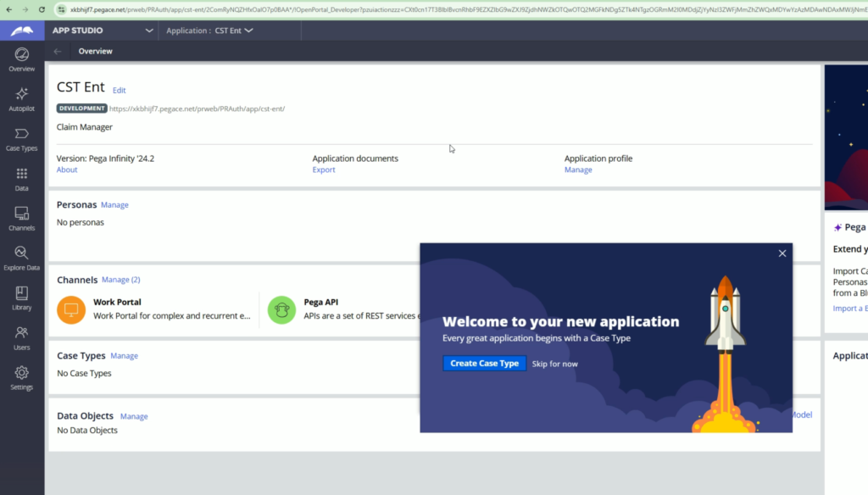868x495 pixels.
Task: Select the Overview tab header
Action: 95,51
